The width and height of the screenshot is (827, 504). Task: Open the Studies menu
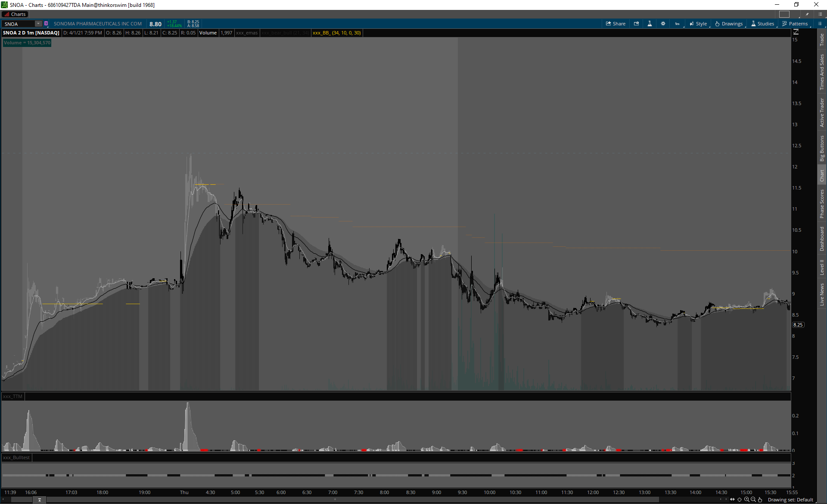[x=763, y=24]
